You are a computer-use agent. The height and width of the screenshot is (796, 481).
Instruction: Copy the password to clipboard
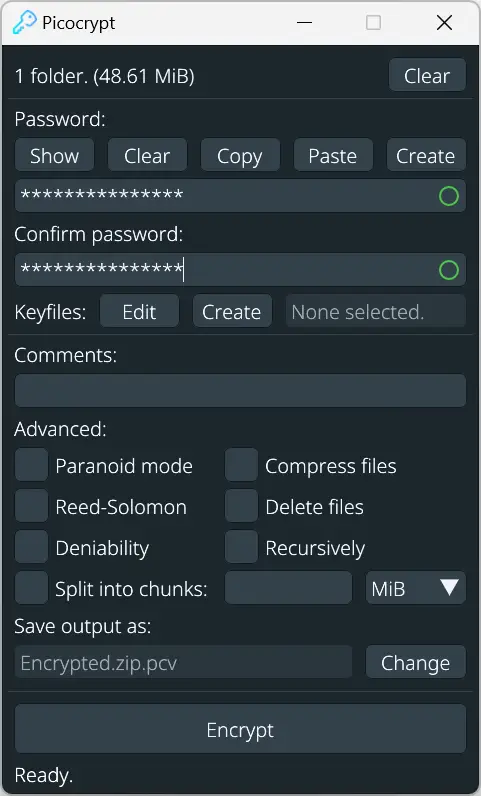pos(240,155)
